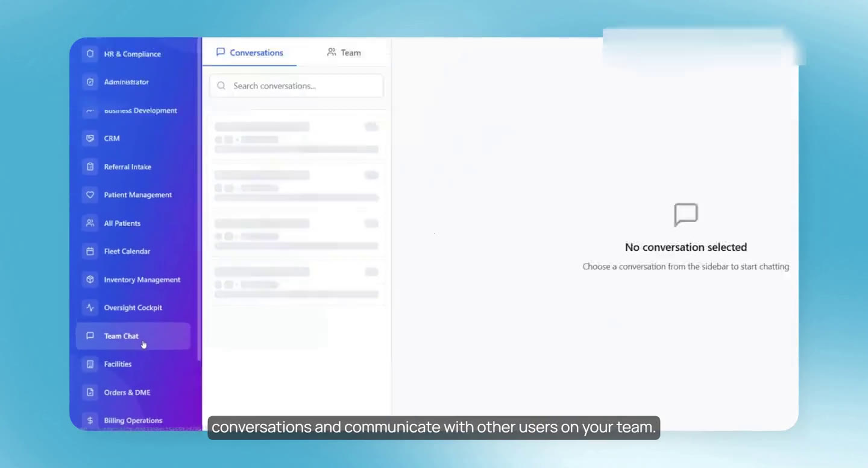Image resolution: width=868 pixels, height=468 pixels.
Task: Click the Billing Operations dollar icon
Action: [x=90, y=420]
